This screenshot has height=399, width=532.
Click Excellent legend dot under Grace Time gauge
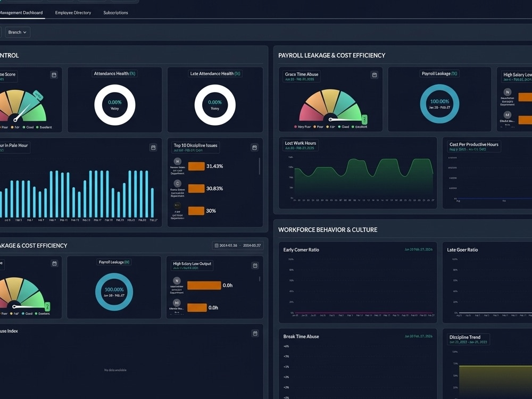click(353, 127)
